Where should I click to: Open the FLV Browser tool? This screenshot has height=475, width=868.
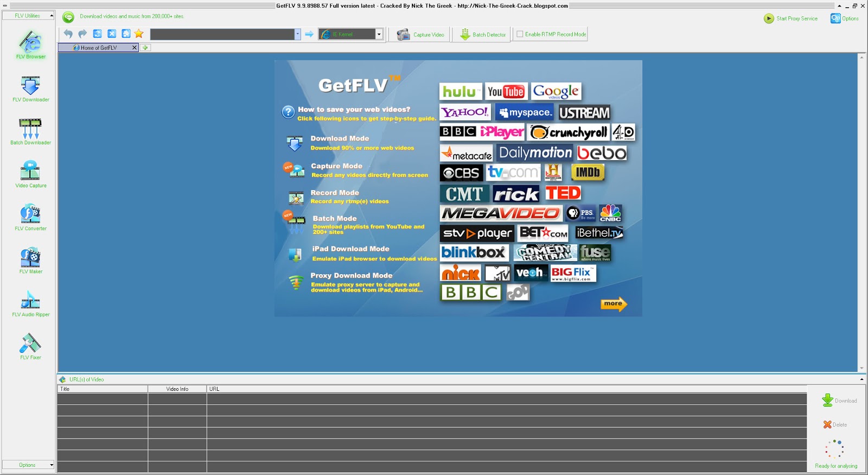click(x=30, y=45)
